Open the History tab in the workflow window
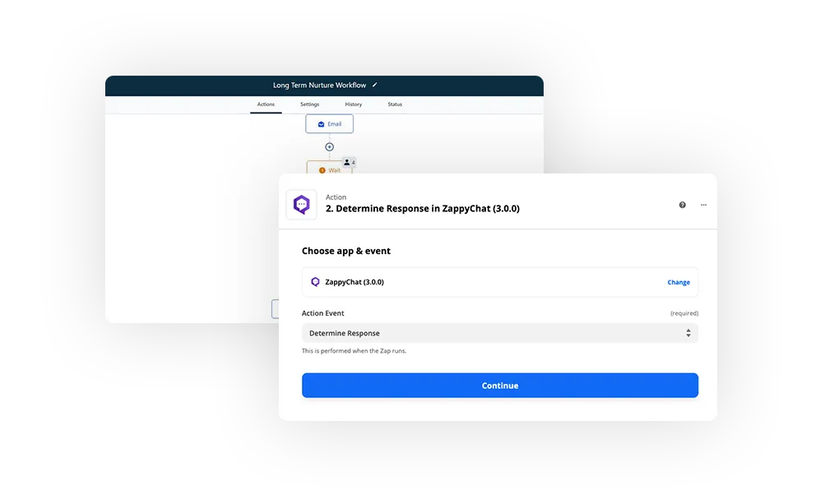The width and height of the screenshot is (820, 504). click(354, 104)
